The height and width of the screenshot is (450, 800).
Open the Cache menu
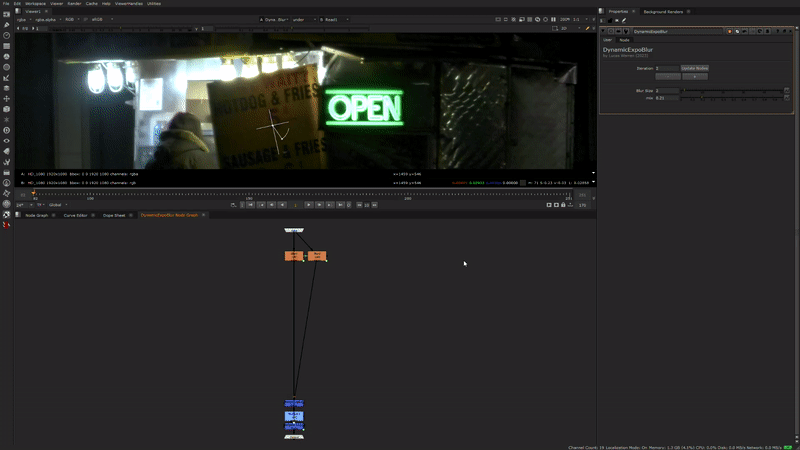pyautogui.click(x=92, y=4)
